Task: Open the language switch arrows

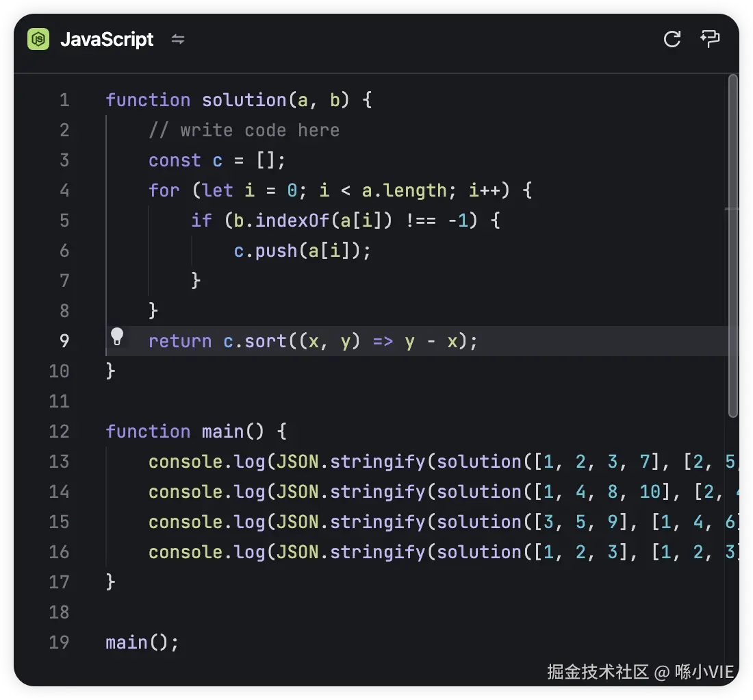Action: pyautogui.click(x=178, y=39)
